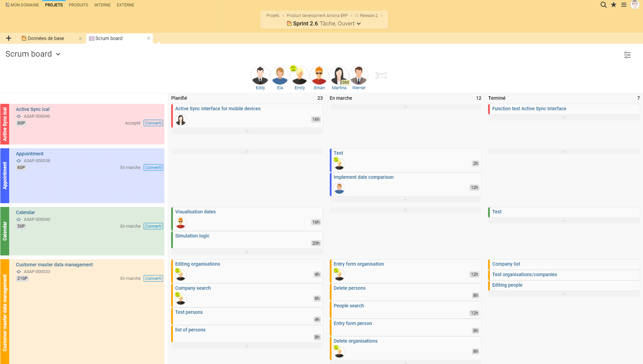This screenshot has width=643, height=364.
Task: Add a new tab with plus icon
Action: 9,38
